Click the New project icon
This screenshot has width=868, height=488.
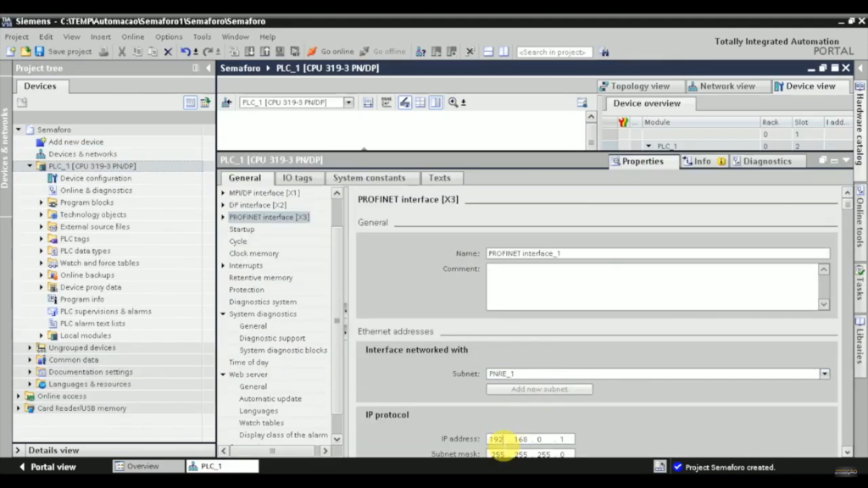(10, 52)
